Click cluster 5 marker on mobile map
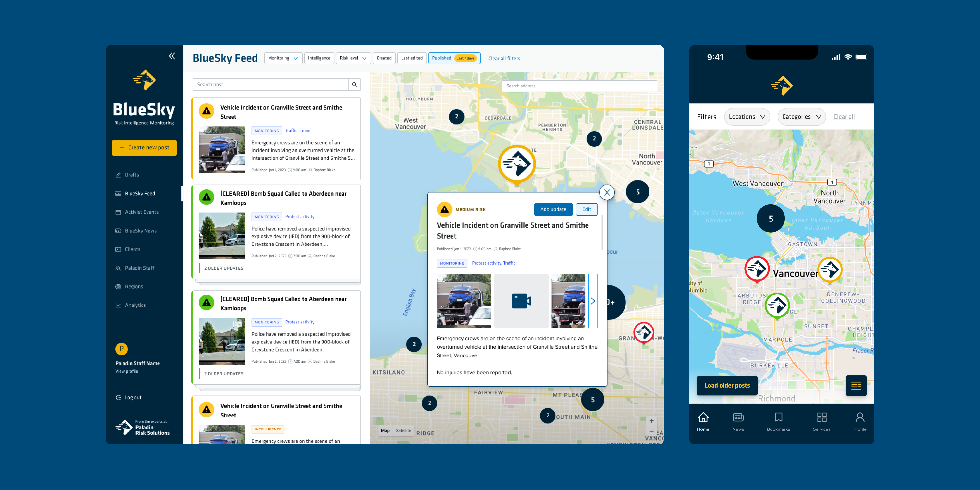The height and width of the screenshot is (490, 980). pyautogui.click(x=771, y=218)
